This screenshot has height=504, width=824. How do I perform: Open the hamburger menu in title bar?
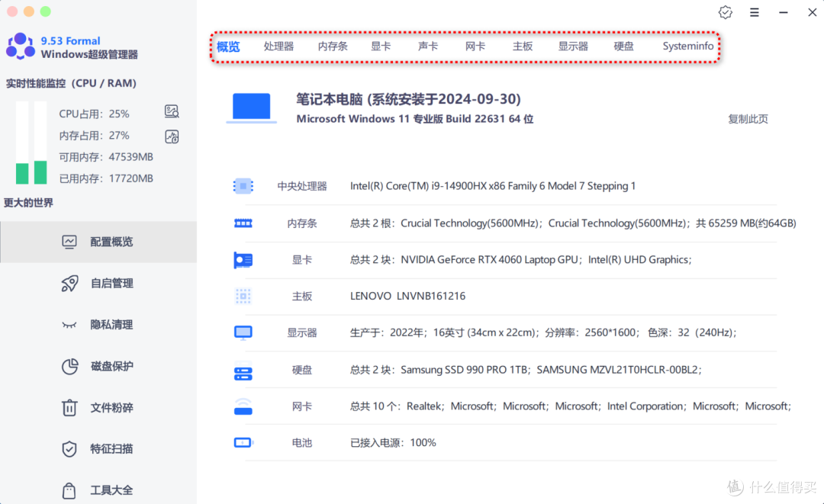pos(754,12)
